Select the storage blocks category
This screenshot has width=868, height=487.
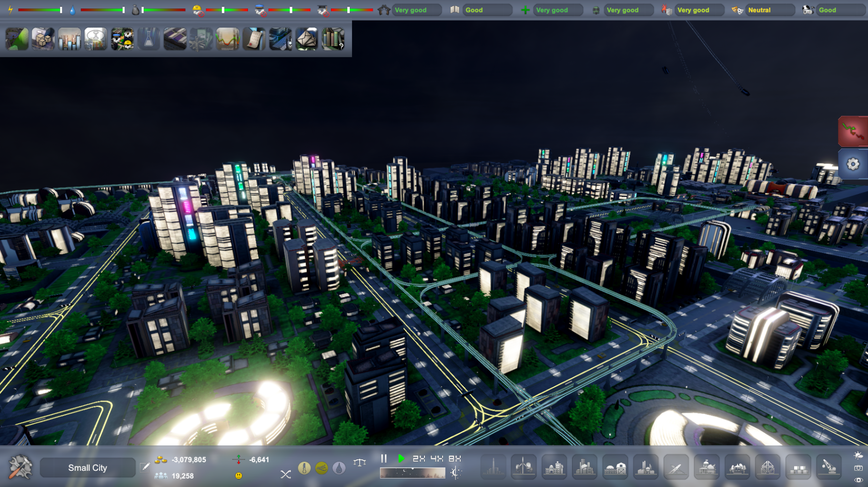(x=798, y=467)
